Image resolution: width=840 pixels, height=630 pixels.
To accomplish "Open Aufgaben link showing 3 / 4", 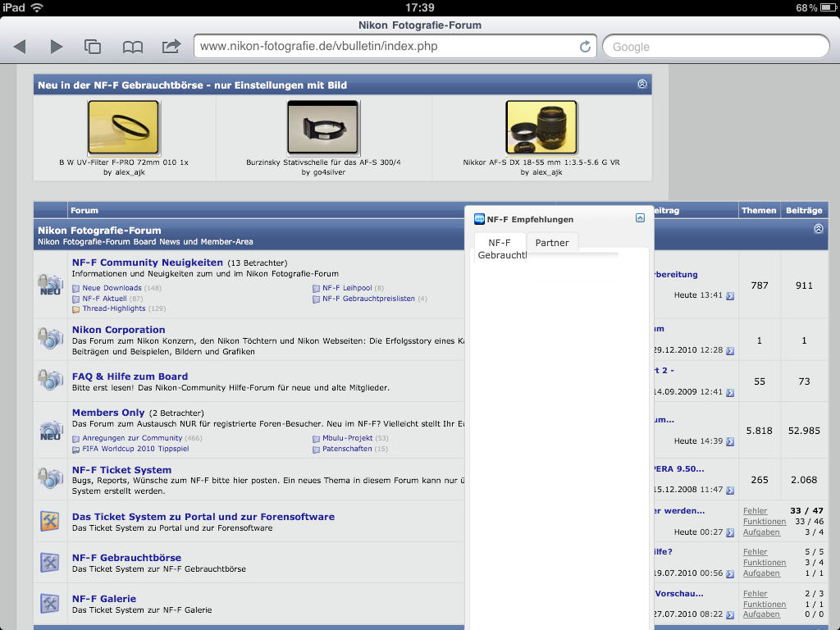I will pyautogui.click(x=761, y=532).
